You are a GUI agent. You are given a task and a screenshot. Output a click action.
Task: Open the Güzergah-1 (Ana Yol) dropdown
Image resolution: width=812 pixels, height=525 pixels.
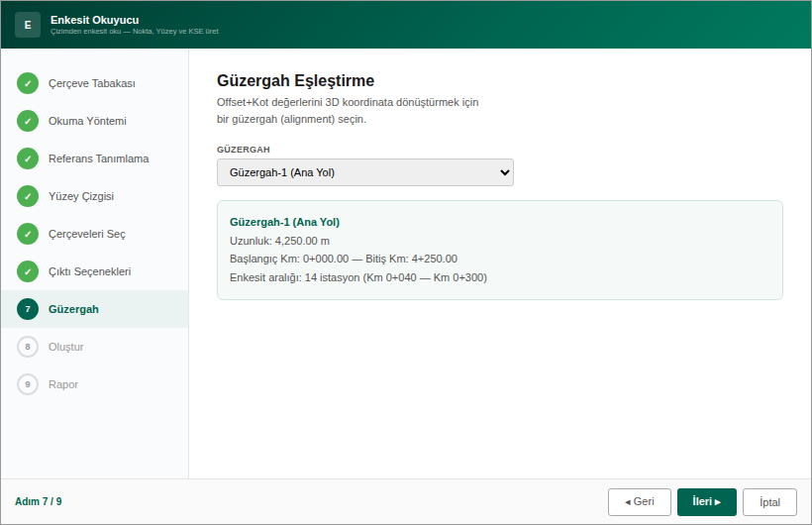pos(365,172)
